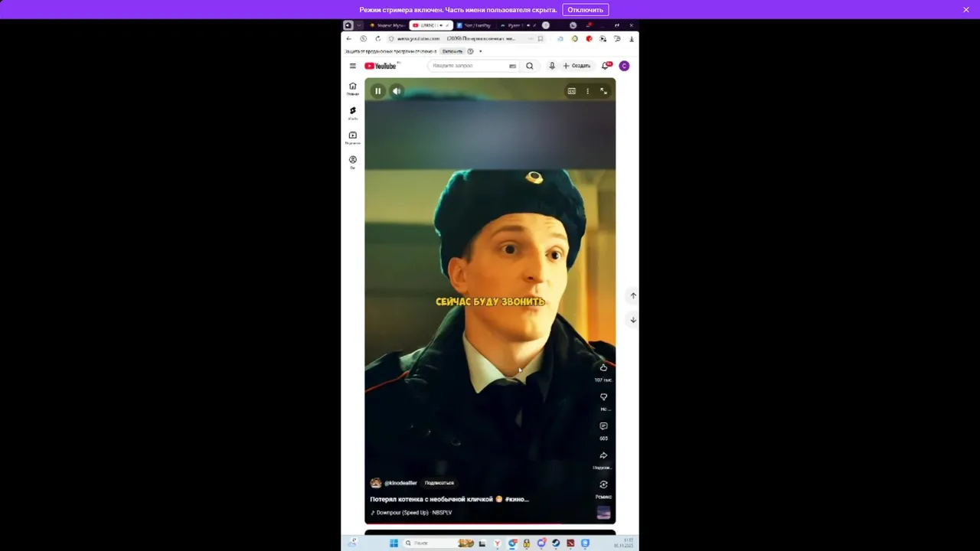Reload the page in the browser
The width and height of the screenshot is (980, 551).
pos(377,38)
